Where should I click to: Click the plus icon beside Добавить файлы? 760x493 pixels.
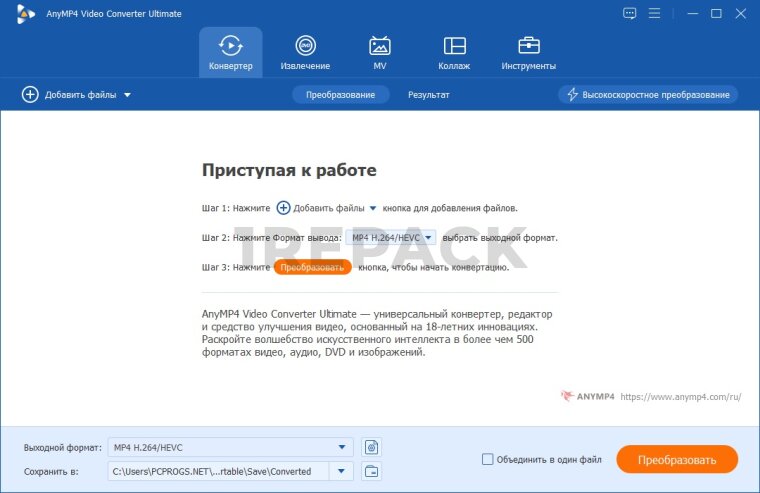click(x=30, y=95)
